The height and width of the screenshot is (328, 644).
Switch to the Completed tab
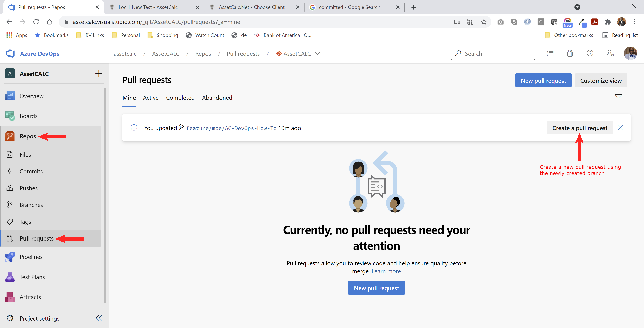(180, 98)
